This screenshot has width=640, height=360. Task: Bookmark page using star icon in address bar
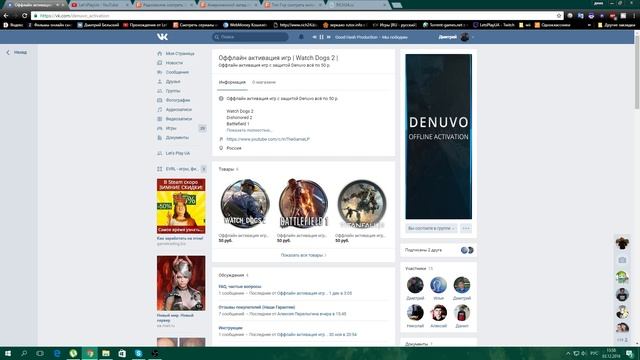pyautogui.click(x=559, y=16)
